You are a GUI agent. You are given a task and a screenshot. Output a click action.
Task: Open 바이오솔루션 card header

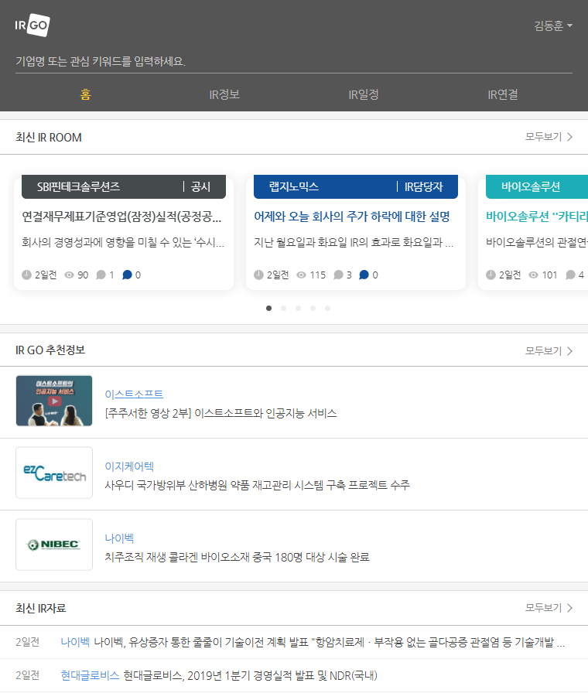click(537, 186)
